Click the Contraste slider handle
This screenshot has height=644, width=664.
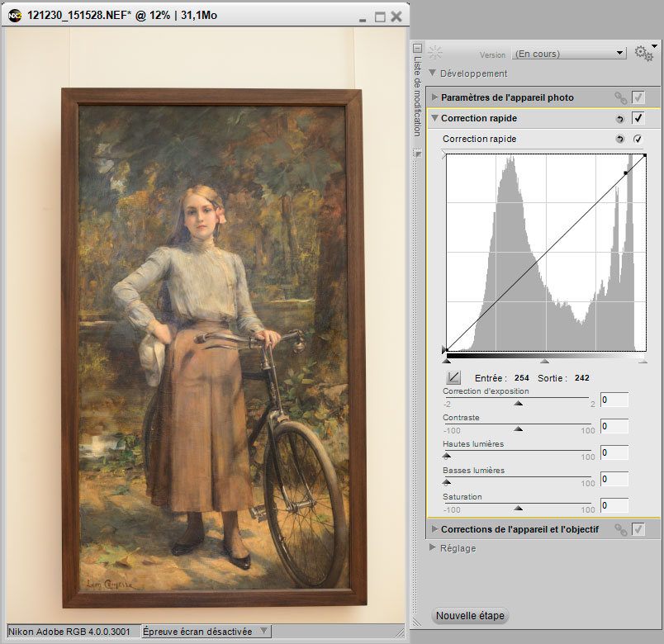pos(518,429)
